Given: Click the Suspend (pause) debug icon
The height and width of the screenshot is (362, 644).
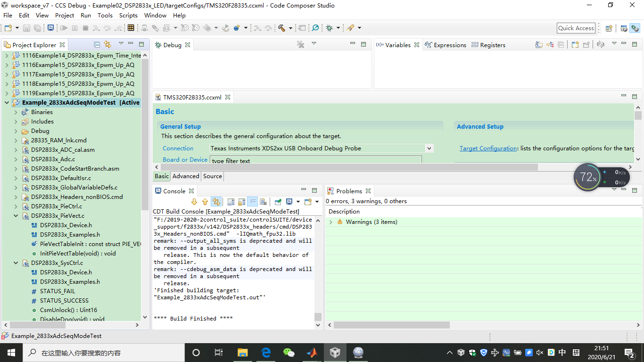Looking at the screenshot, I should (74, 28).
